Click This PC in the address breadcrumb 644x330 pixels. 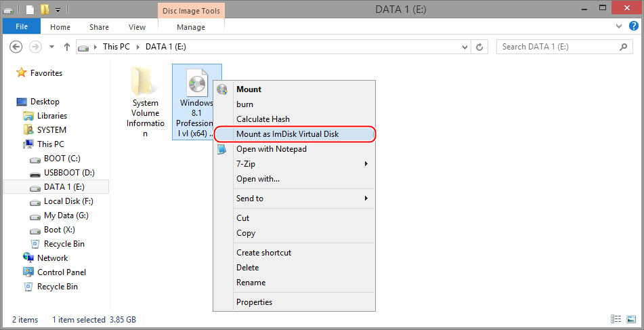pos(116,47)
